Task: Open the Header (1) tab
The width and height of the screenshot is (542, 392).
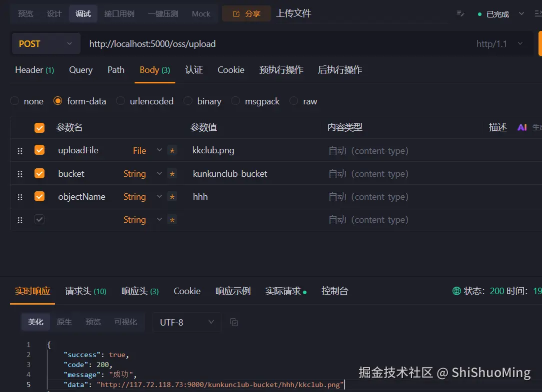Action: coord(34,70)
